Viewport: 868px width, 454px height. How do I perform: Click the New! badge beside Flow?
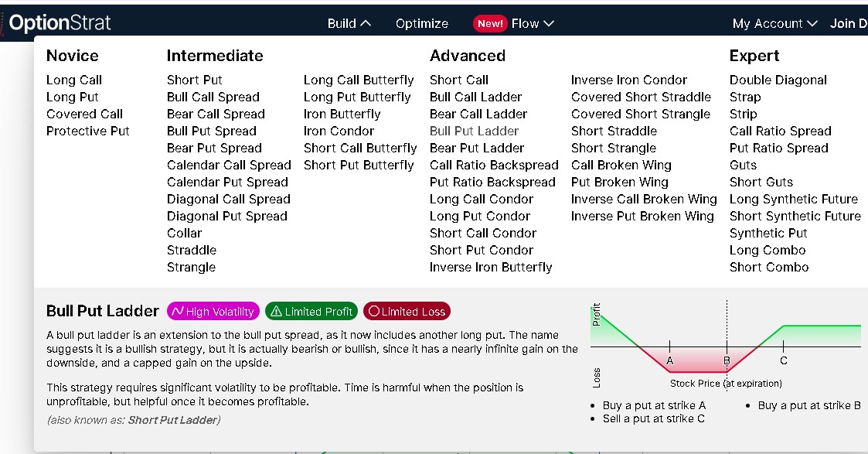(490, 23)
